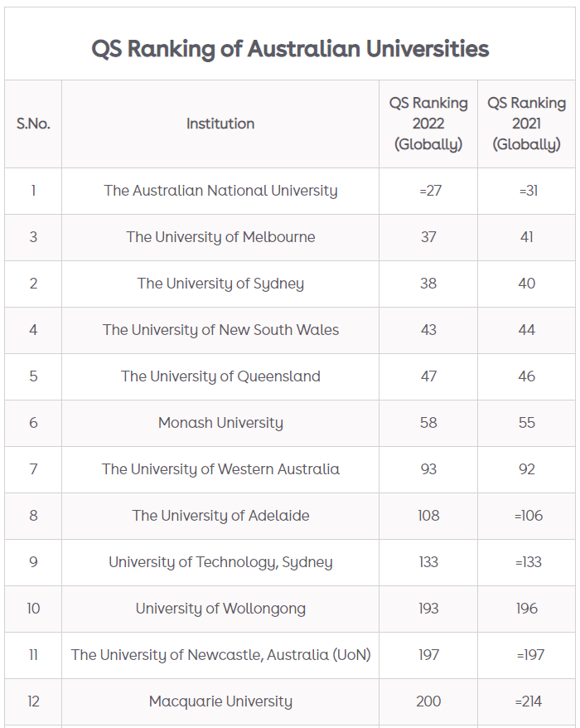Click University of Technology, Sydney
Image resolution: width=580 pixels, height=728 pixels.
220,562
